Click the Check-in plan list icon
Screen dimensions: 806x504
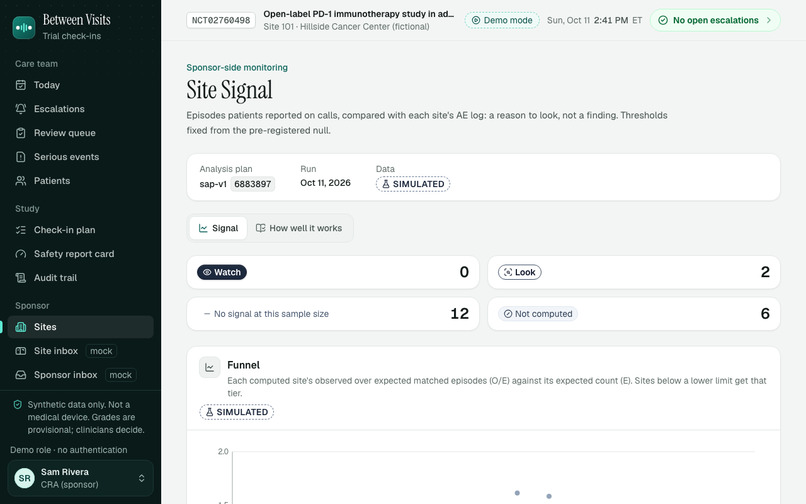21,230
